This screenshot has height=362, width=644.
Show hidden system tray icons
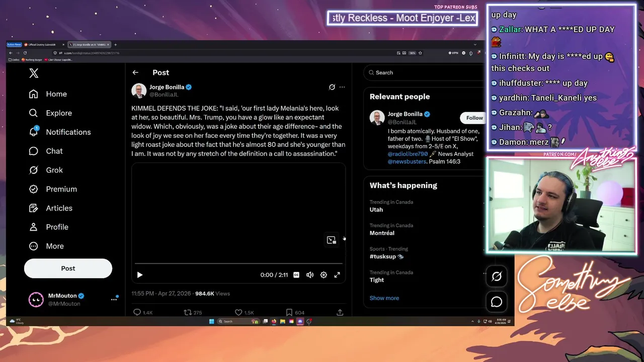(x=472, y=321)
